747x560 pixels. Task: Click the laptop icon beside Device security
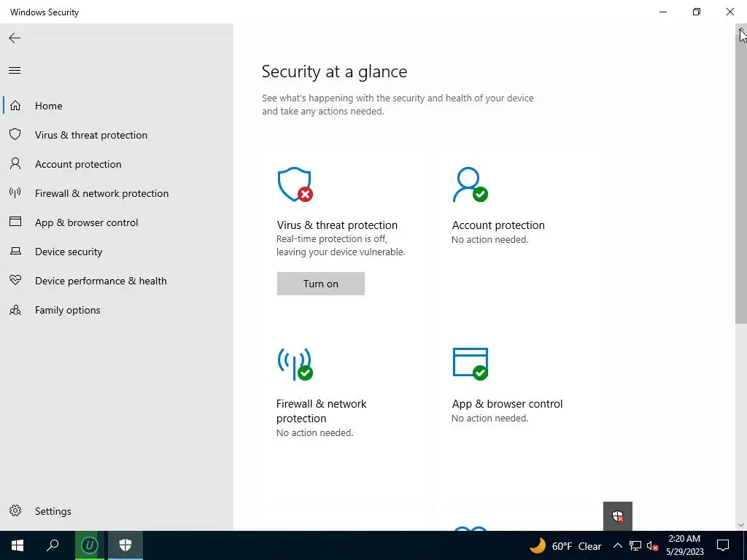[x=15, y=251]
